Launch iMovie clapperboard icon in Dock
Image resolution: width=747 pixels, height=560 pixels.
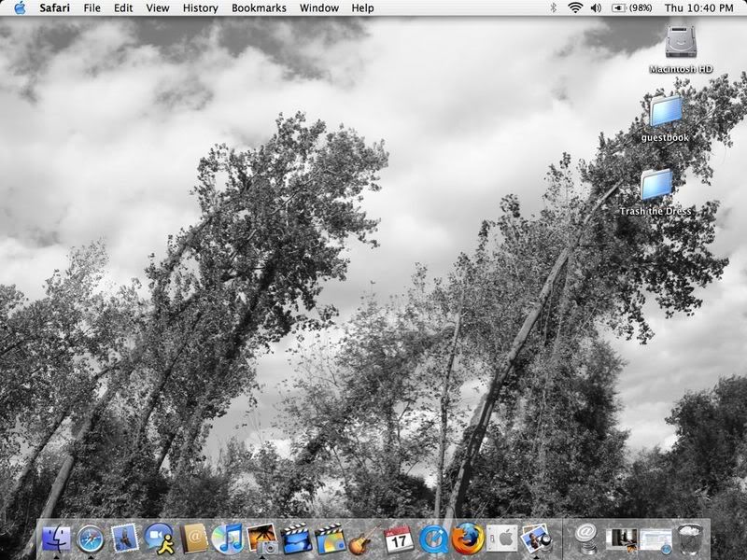pyautogui.click(x=296, y=539)
